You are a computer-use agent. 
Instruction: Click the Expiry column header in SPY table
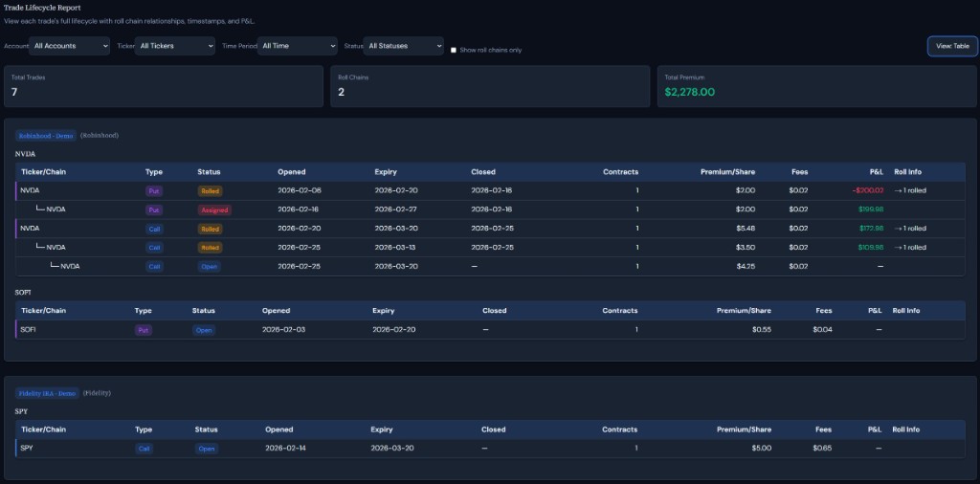(x=382, y=430)
